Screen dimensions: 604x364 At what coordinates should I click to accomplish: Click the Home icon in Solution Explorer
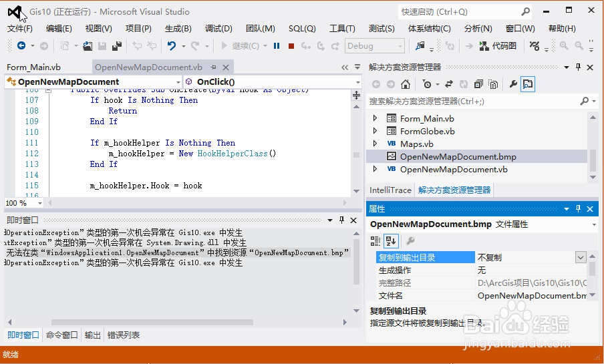click(406, 84)
